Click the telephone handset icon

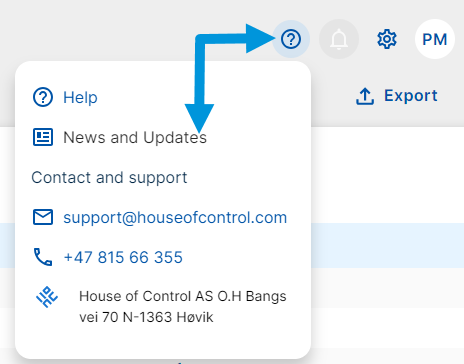(x=43, y=257)
